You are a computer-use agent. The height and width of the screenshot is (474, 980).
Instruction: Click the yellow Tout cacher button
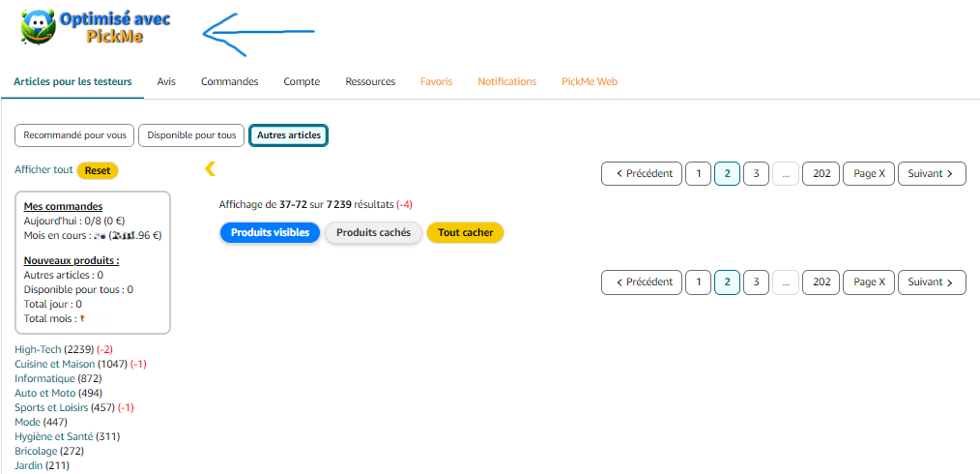465,232
